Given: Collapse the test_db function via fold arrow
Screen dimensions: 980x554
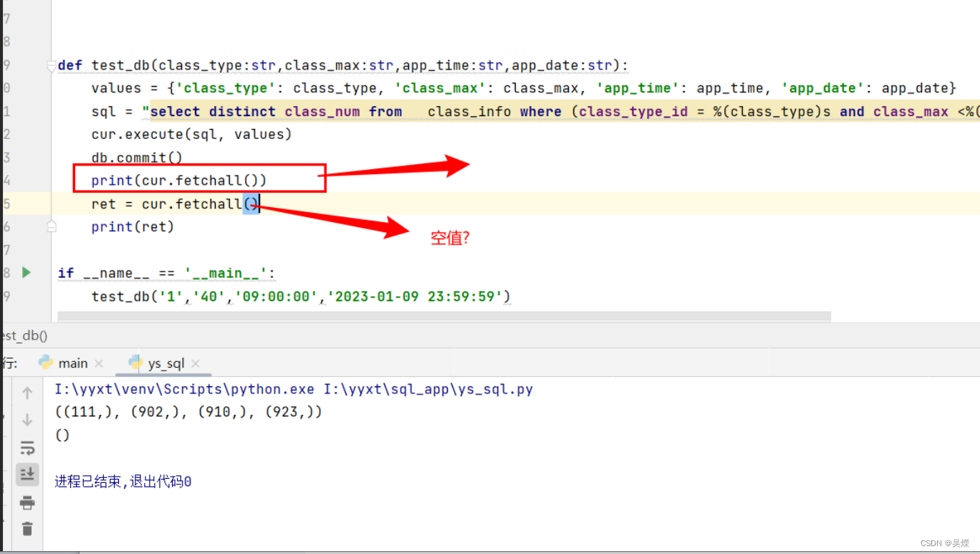Looking at the screenshot, I should point(50,65).
